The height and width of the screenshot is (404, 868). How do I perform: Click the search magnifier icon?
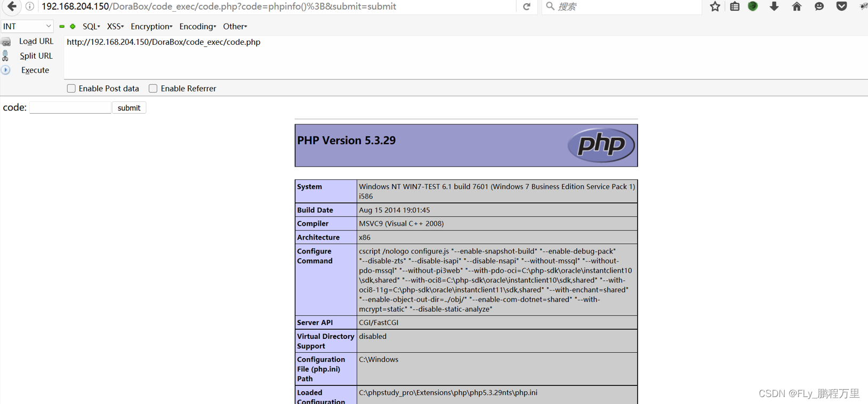click(x=550, y=6)
